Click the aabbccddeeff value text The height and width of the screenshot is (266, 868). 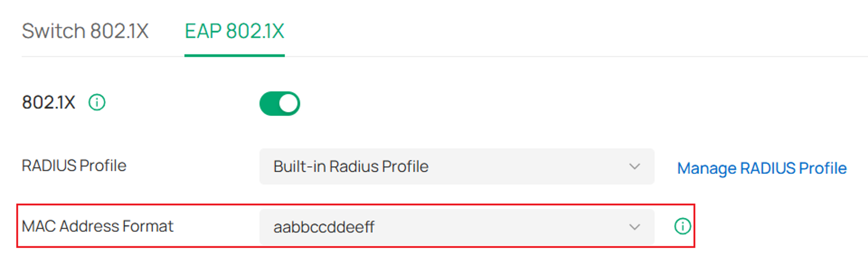[323, 227]
